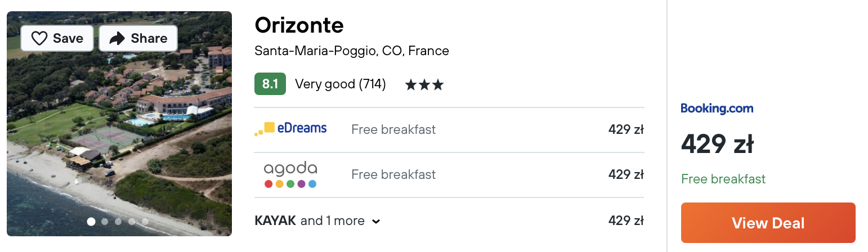868x252 pixels.
Task: Click the green 8.1 score badge
Action: (x=270, y=84)
